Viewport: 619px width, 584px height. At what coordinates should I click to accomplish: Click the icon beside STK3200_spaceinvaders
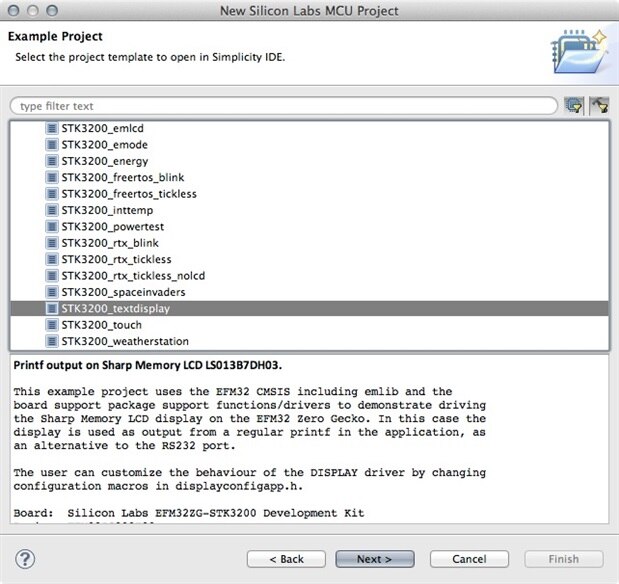(51, 292)
